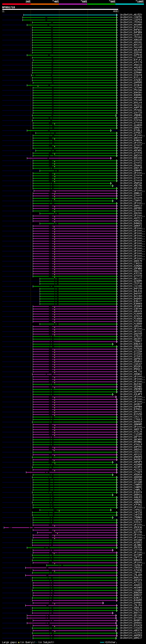
Task: Click the purple ~60% identity legend bar
Action: click(x=73, y=4)
